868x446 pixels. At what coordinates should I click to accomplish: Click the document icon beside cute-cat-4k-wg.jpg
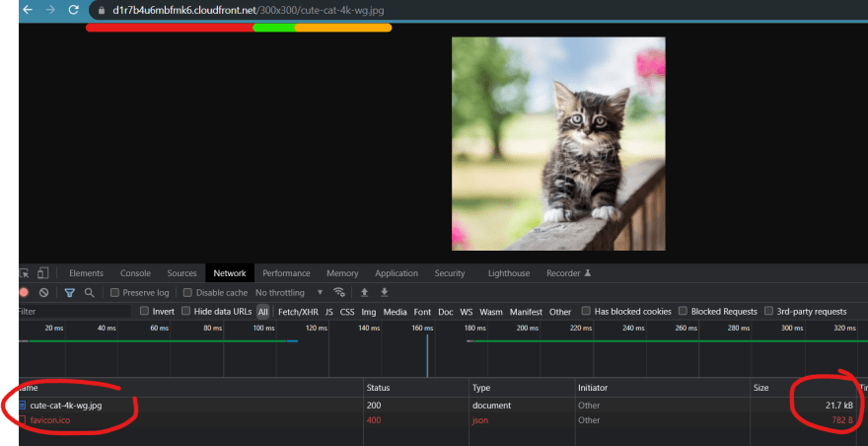[x=23, y=406]
